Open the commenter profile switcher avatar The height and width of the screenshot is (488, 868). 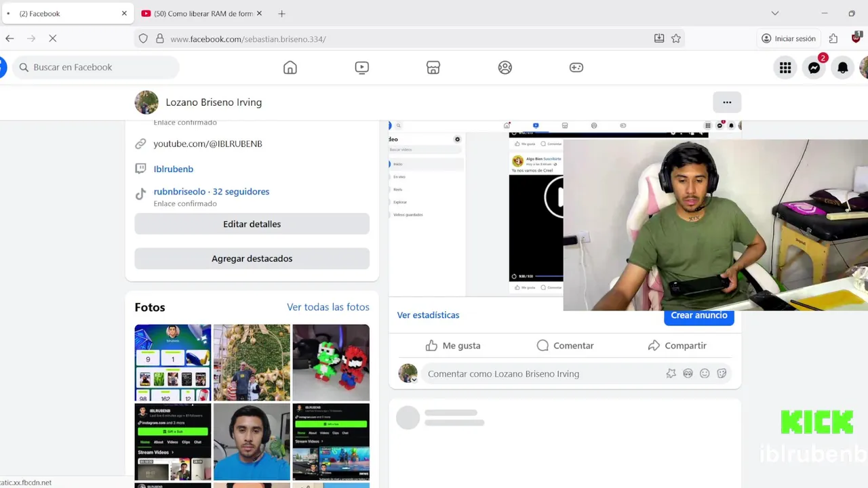pyautogui.click(x=408, y=373)
